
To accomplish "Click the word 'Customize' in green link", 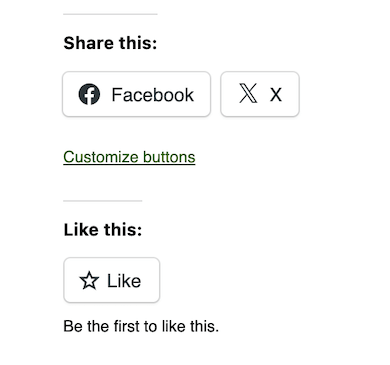I will pyautogui.click(x=101, y=157).
